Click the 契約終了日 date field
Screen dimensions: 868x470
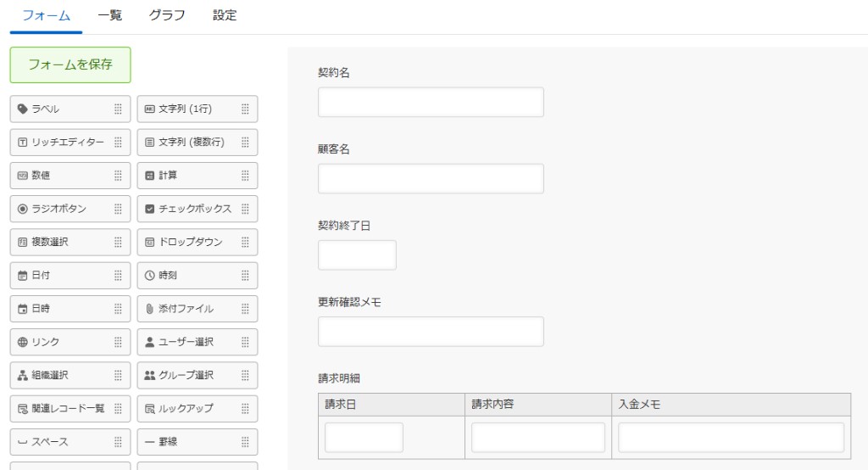357,255
